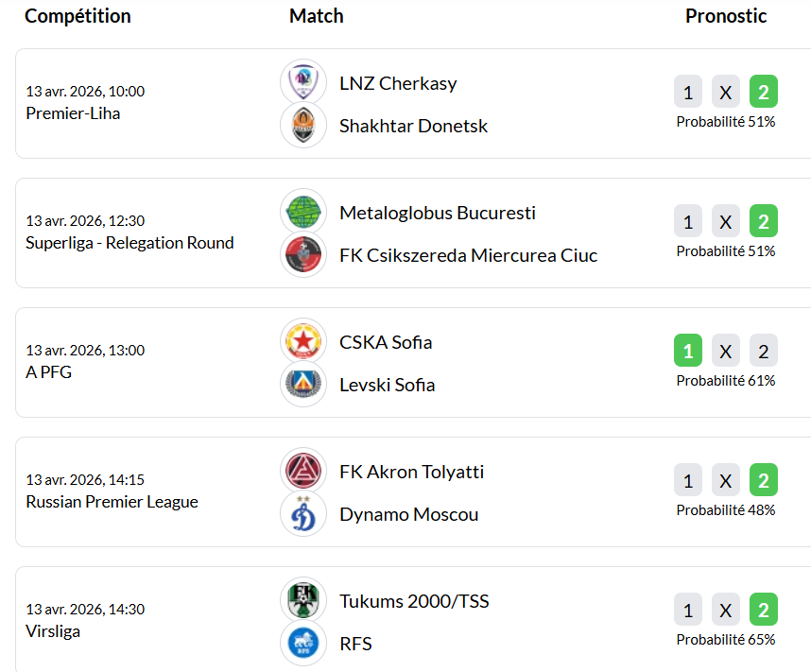
Task: Select draw X for Metaloglobus match
Action: click(726, 222)
